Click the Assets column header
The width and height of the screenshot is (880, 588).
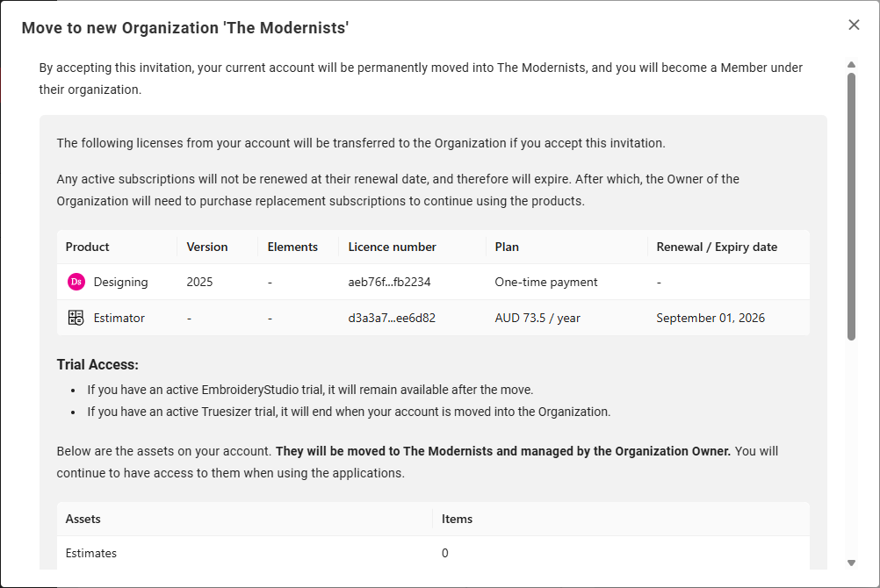pos(83,520)
